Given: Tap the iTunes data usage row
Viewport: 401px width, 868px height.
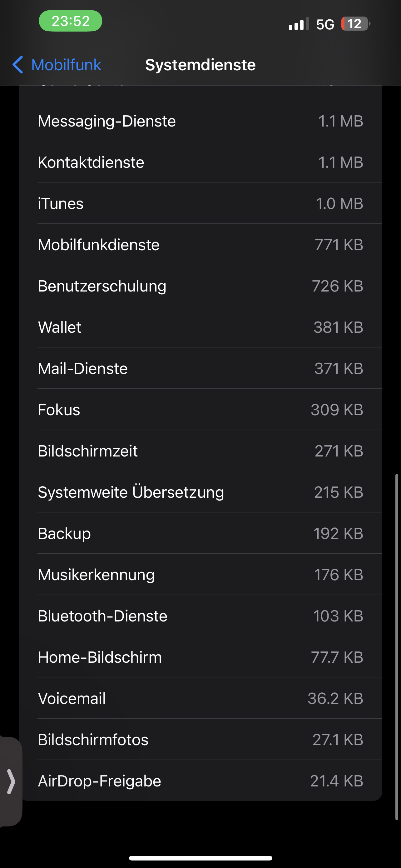Looking at the screenshot, I should point(200,203).
